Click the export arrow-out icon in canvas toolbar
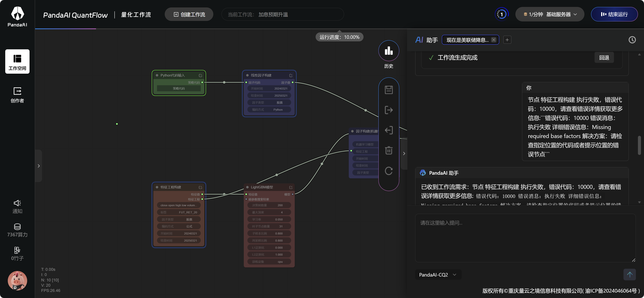This screenshot has height=298, width=644. 388,110
